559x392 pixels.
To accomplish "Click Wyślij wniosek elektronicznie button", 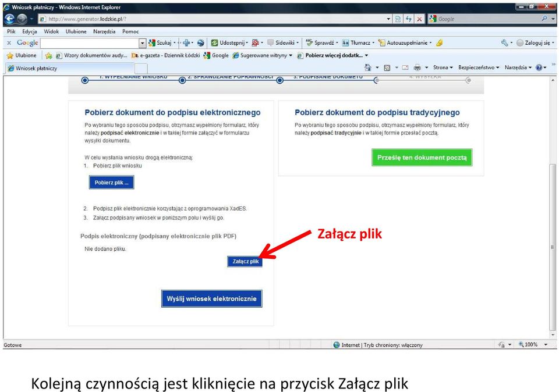I will tap(212, 299).
